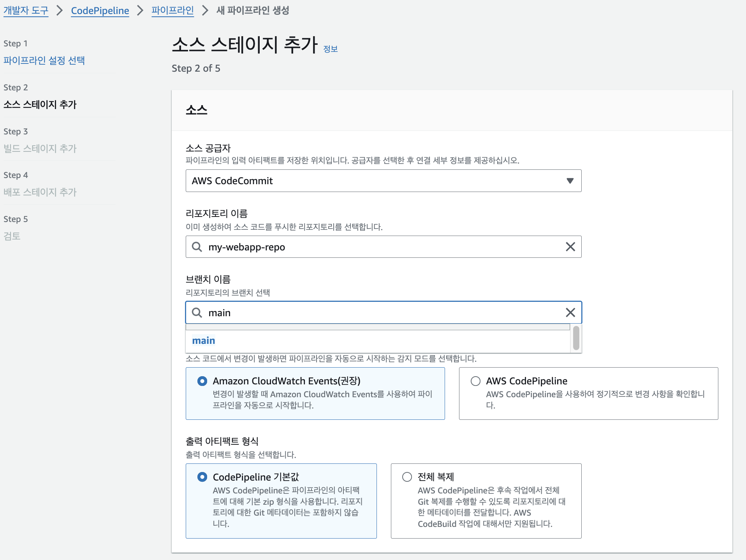
Task: Click 배포 스테이지 추가 step label
Action: tap(40, 192)
